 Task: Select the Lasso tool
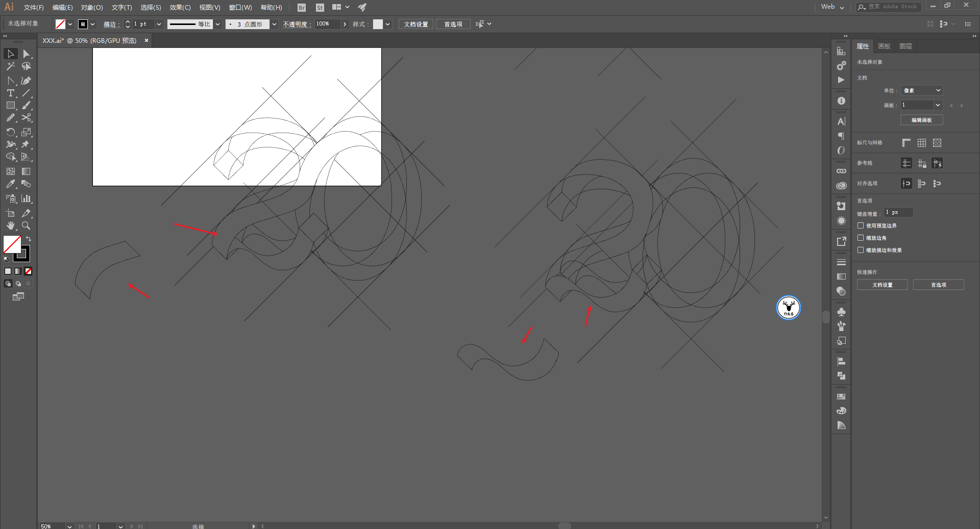(x=27, y=66)
